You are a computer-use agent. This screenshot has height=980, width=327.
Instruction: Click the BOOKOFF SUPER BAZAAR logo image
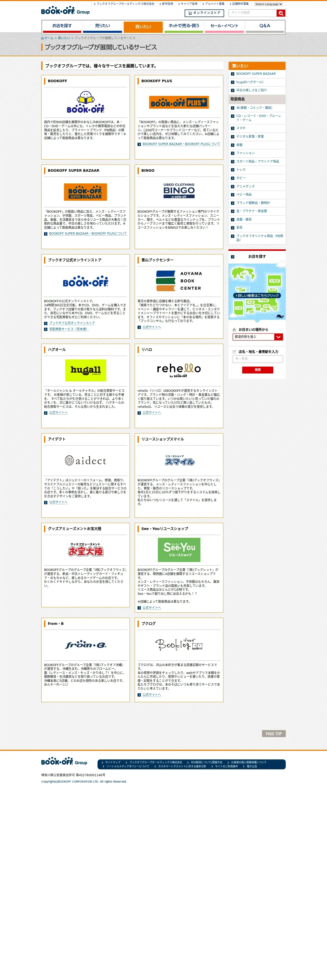coord(86,192)
